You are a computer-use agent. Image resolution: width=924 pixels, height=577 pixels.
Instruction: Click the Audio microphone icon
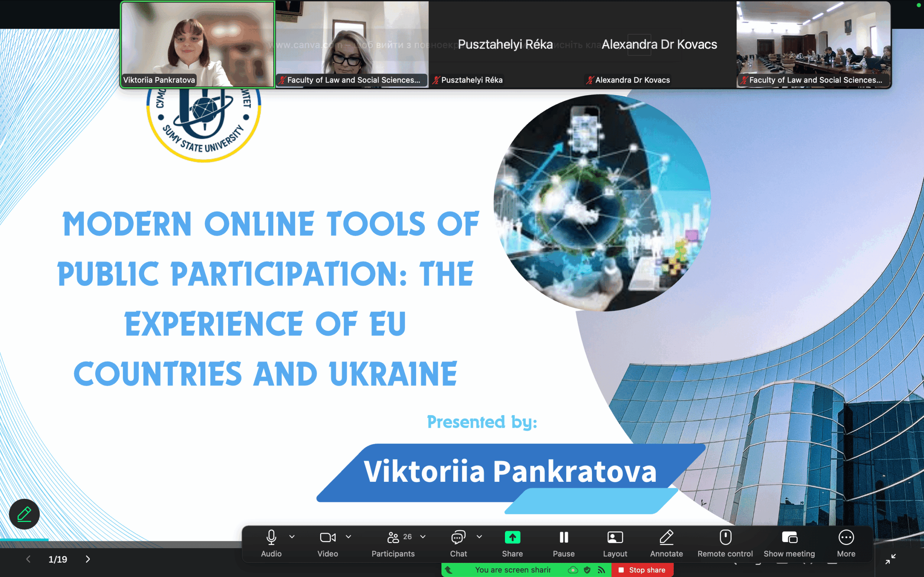[x=271, y=537]
